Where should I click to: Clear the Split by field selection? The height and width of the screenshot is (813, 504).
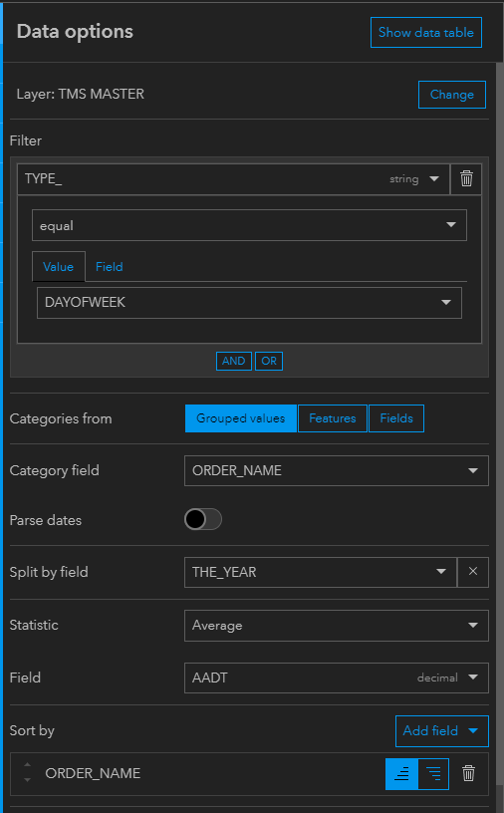pyautogui.click(x=473, y=572)
